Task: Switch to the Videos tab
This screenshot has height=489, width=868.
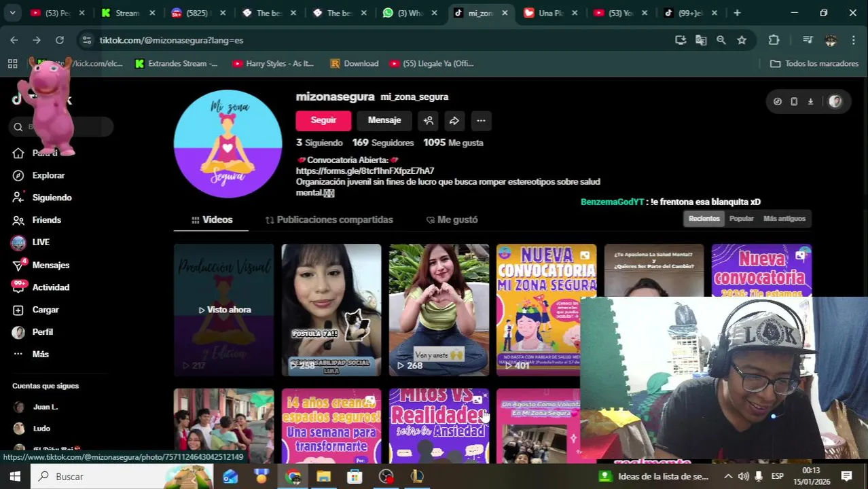Action: click(212, 219)
